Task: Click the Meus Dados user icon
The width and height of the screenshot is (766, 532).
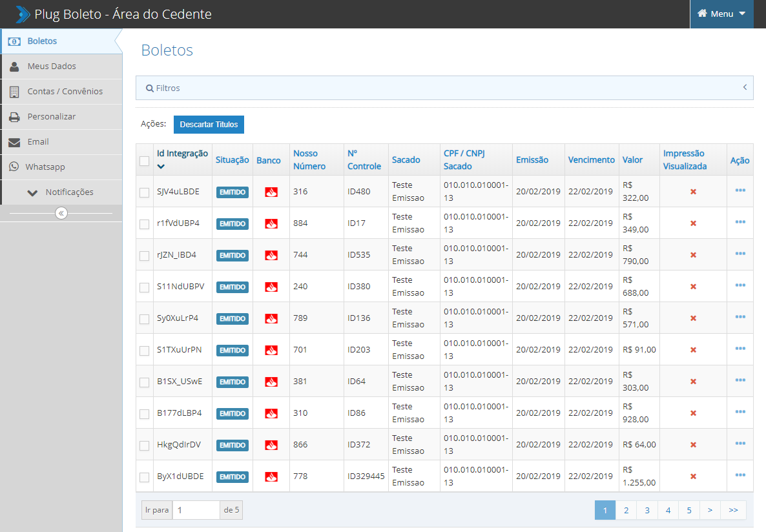Action: pyautogui.click(x=14, y=66)
